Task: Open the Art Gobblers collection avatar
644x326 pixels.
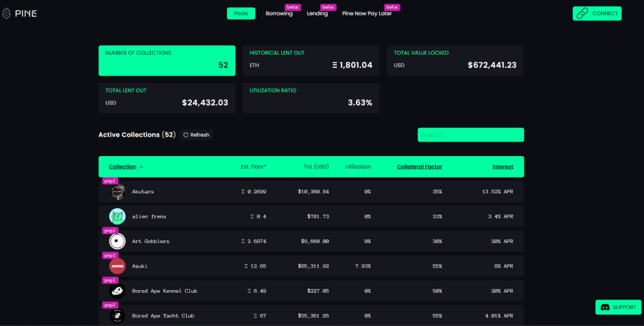Action: click(x=117, y=241)
